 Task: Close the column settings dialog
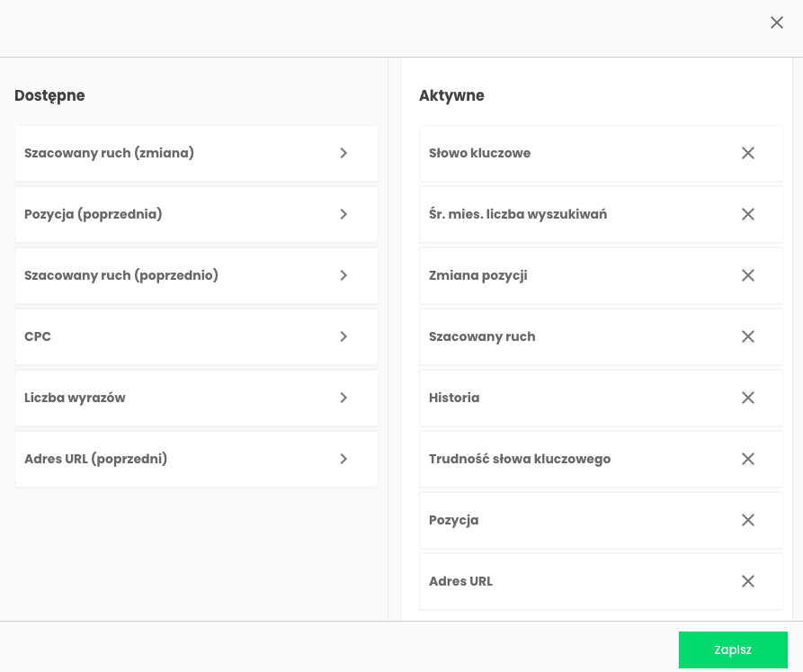click(x=777, y=22)
